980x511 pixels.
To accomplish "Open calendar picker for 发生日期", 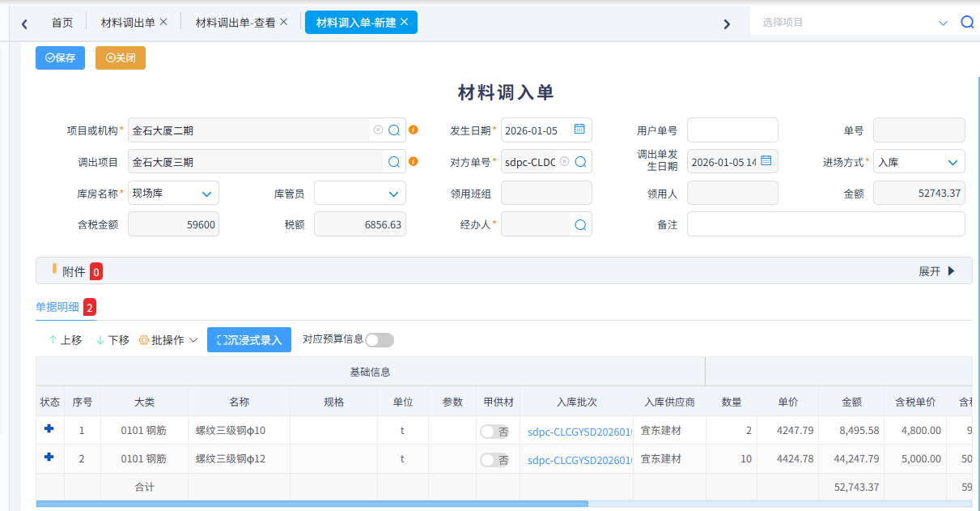I will (x=579, y=130).
